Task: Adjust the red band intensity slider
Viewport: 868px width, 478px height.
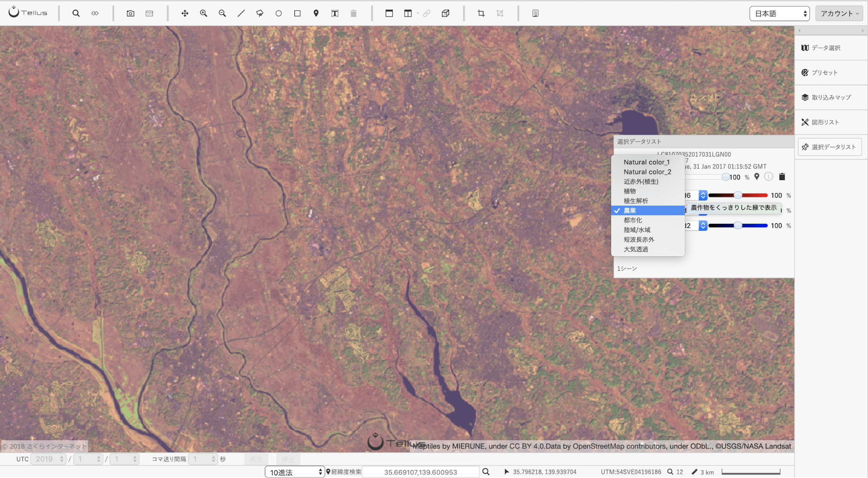Action: tap(738, 196)
